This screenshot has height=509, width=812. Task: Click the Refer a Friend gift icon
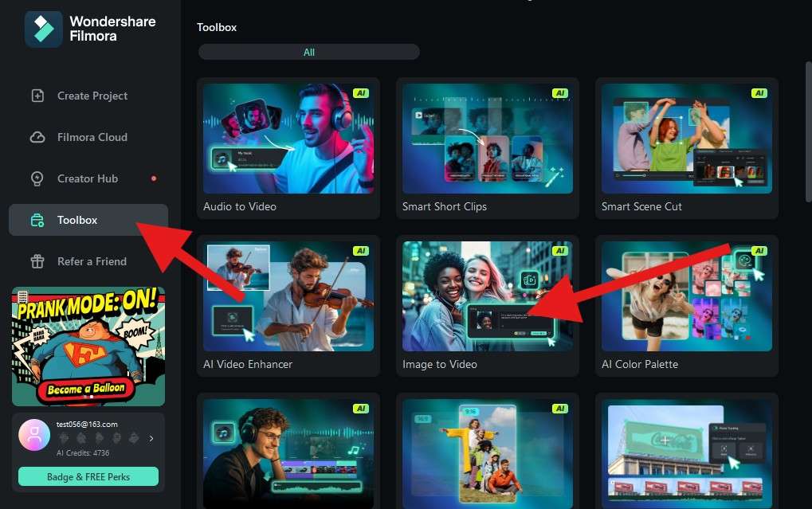point(37,261)
